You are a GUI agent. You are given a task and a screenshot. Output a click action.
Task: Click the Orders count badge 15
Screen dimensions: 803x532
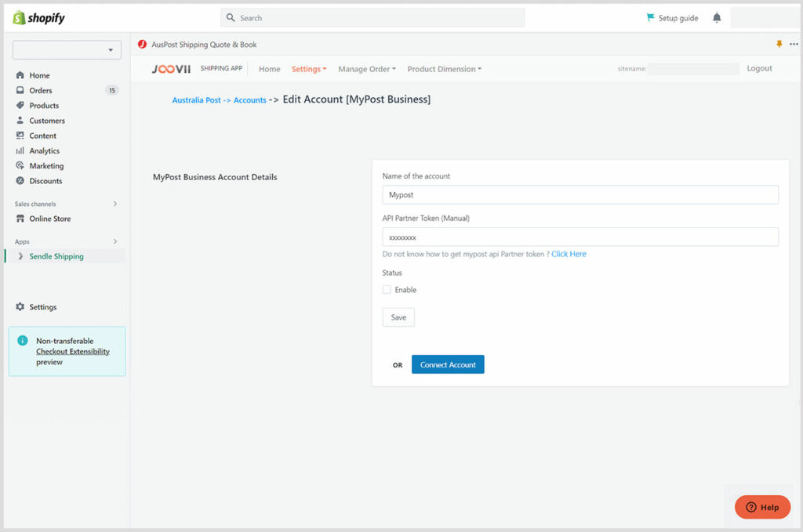click(111, 91)
